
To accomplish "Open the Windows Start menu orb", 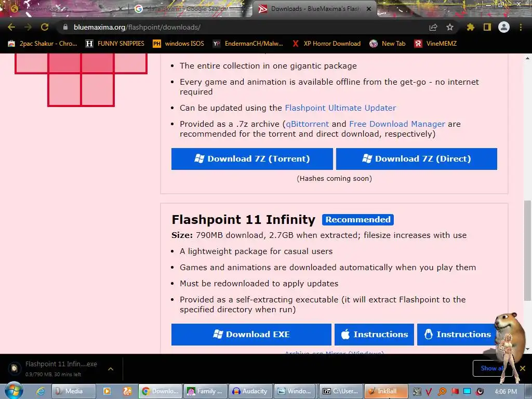I will (14, 391).
